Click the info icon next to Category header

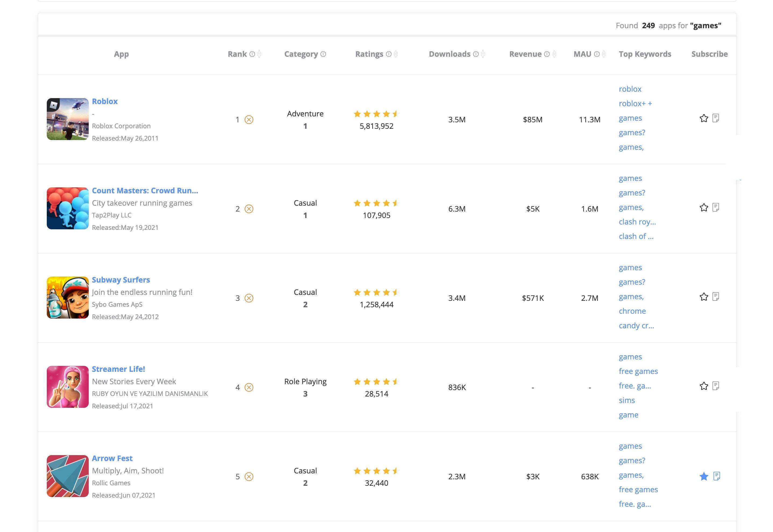tap(323, 54)
